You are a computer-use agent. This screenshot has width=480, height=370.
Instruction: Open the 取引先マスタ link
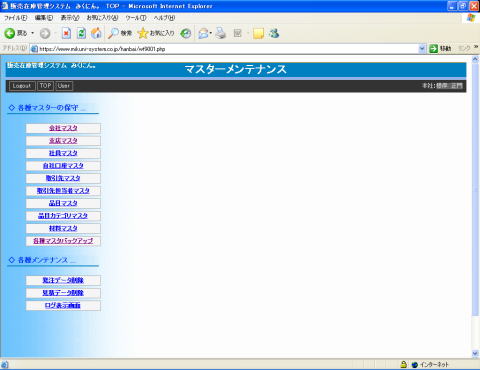[63, 178]
